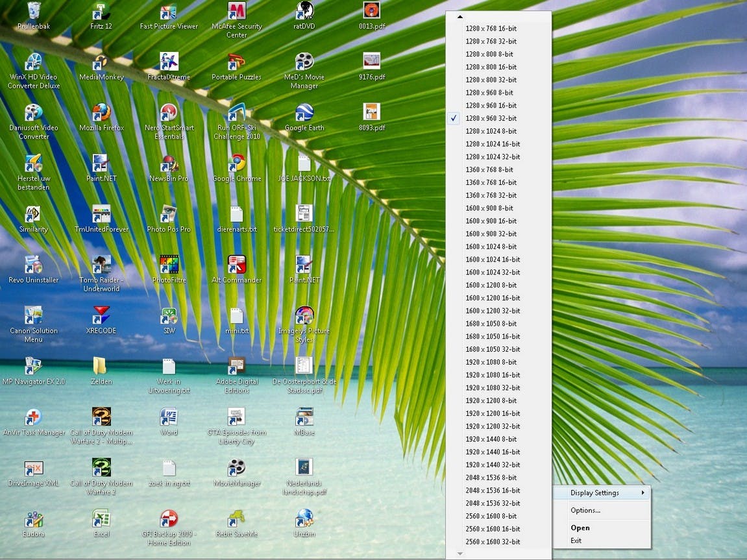Click the McAfee Security Center icon
Image resolution: width=747 pixels, height=560 pixels.
tap(237, 20)
